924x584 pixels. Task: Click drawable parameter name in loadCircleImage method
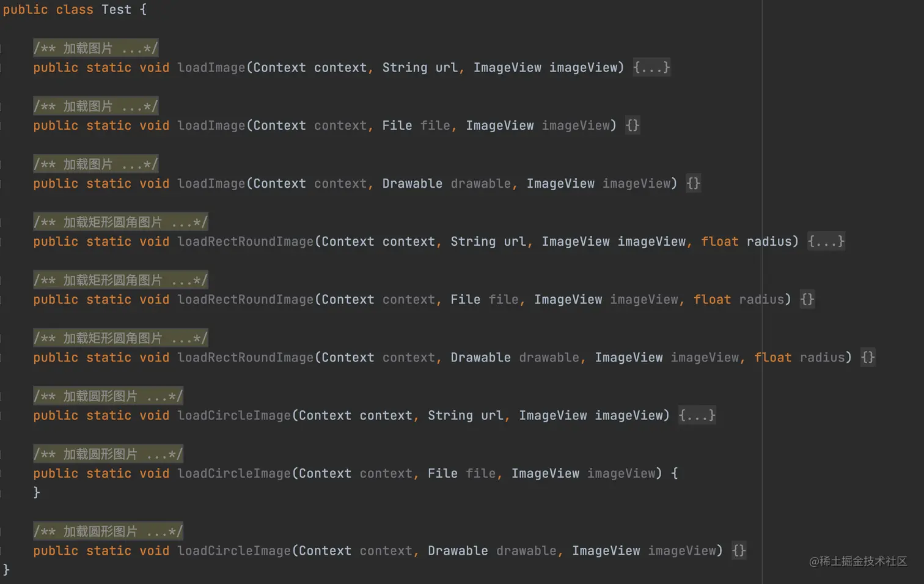click(526, 551)
